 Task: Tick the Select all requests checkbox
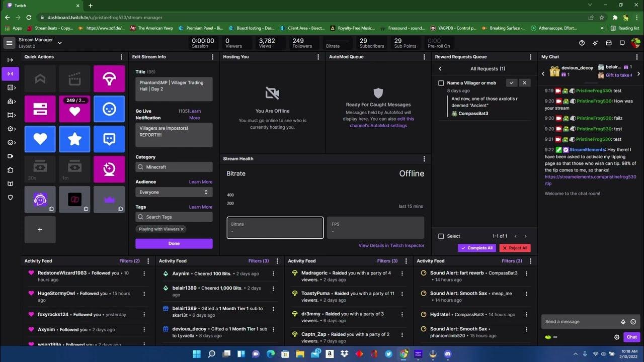coord(441,236)
